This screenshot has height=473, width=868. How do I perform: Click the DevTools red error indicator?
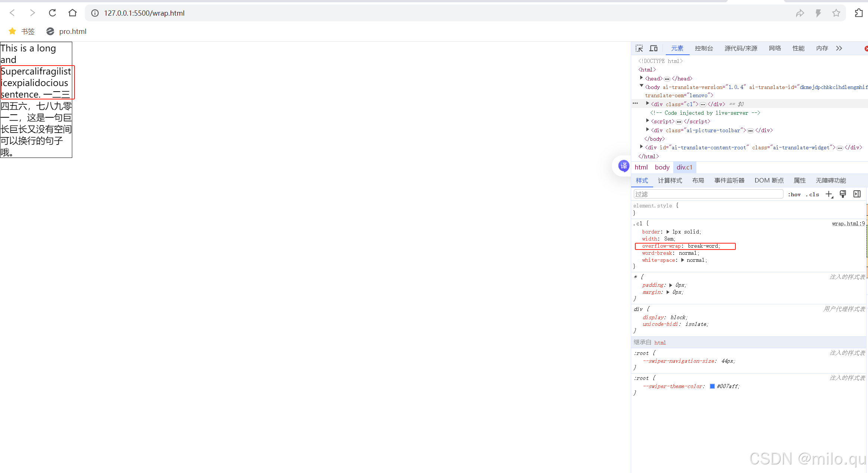click(866, 48)
